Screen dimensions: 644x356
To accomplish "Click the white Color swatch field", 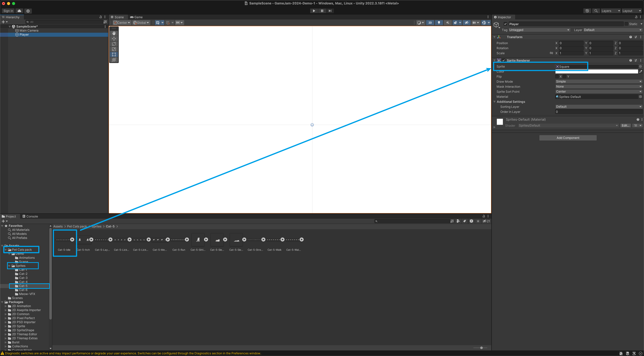I will pyautogui.click(x=596, y=71).
